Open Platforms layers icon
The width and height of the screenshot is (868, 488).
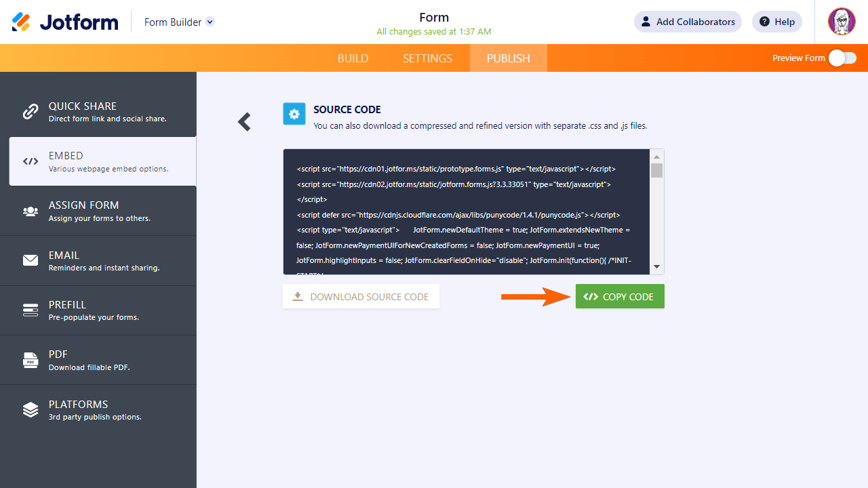31,409
